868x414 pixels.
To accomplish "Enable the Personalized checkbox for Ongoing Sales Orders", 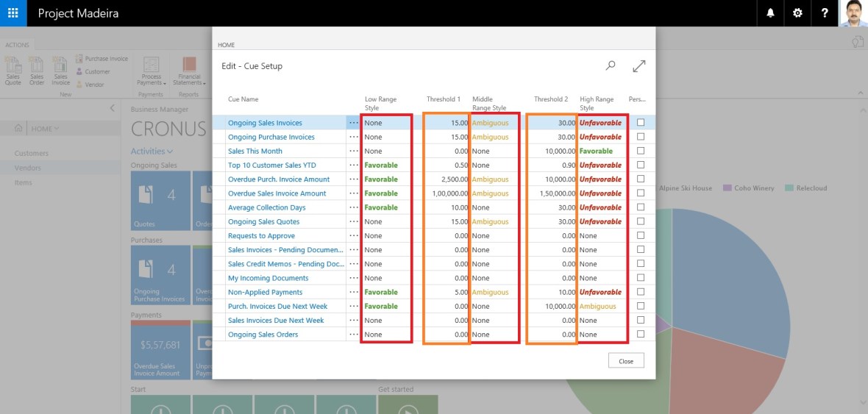I will [641, 335].
